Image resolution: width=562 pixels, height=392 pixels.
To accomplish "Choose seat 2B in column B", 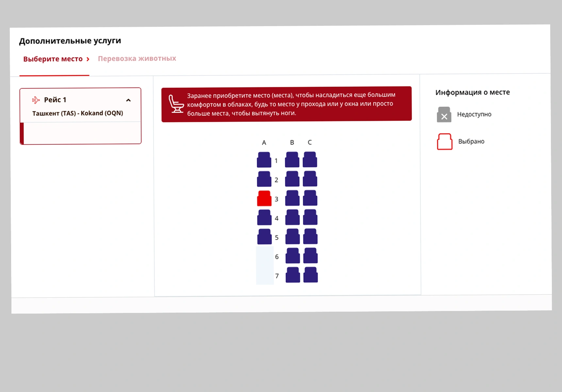I will click(x=292, y=179).
